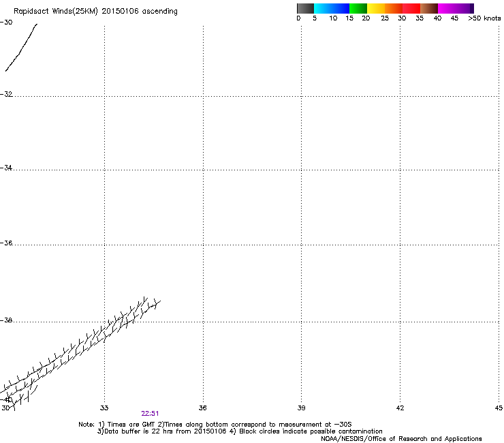The height and width of the screenshot is (443, 504).
Task: Click the purple 22:51 pass time label
Action: pyautogui.click(x=150, y=414)
